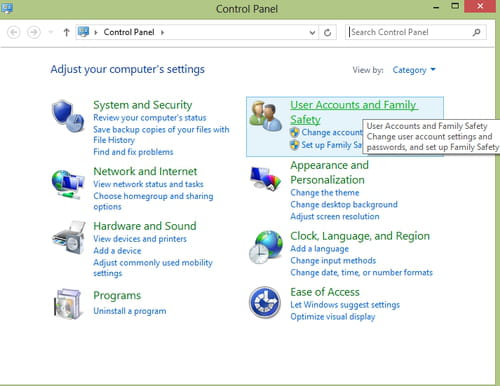Click Add a language link
The width and height of the screenshot is (500, 386).
click(319, 249)
